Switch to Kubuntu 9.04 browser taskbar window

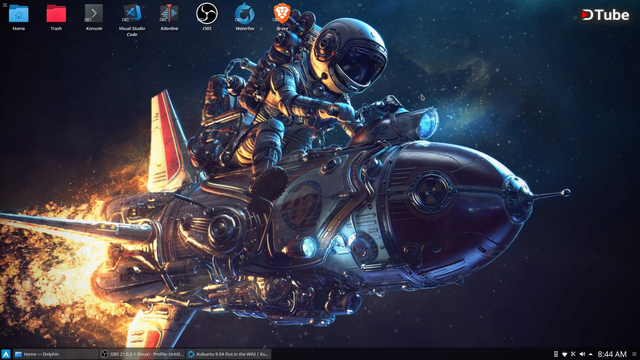pos(229,354)
